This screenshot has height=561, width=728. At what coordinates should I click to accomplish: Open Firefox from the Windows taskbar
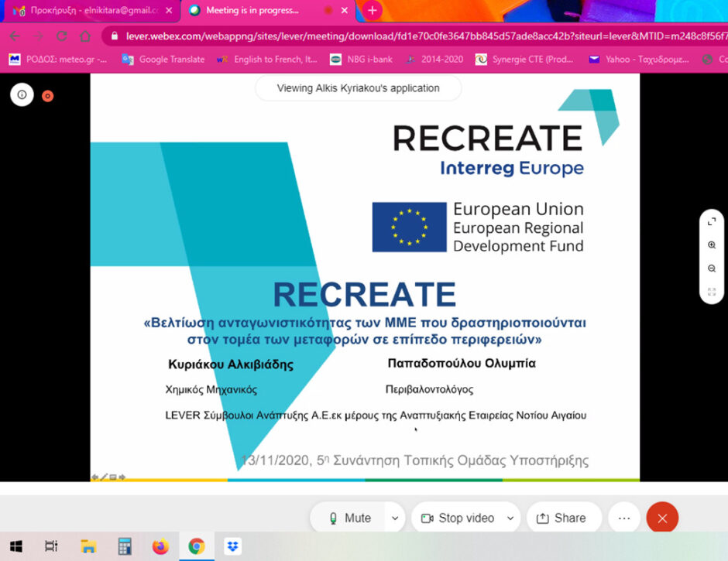[160, 546]
